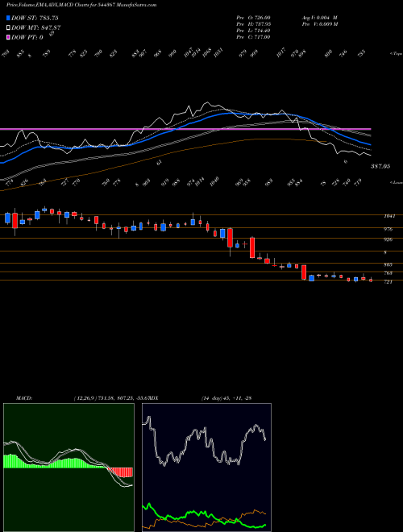The width and height of the screenshot is (403, 532).
Task: Click the 1068 top value label
Action: point(206,53)
